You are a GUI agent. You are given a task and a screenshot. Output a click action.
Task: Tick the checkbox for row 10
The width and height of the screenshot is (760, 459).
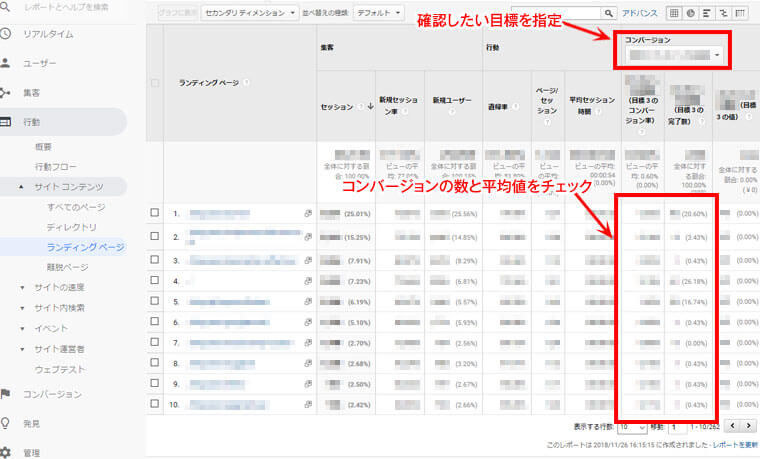[x=155, y=403]
